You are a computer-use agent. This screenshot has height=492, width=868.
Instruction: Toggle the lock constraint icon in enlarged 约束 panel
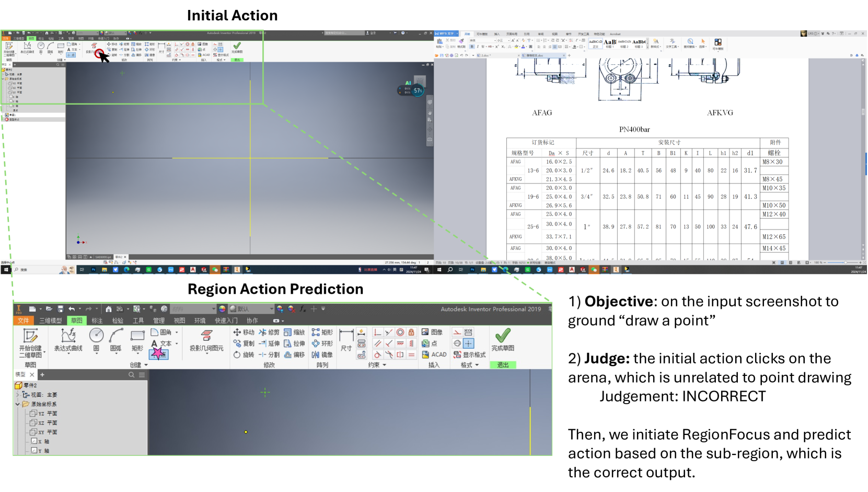point(411,333)
